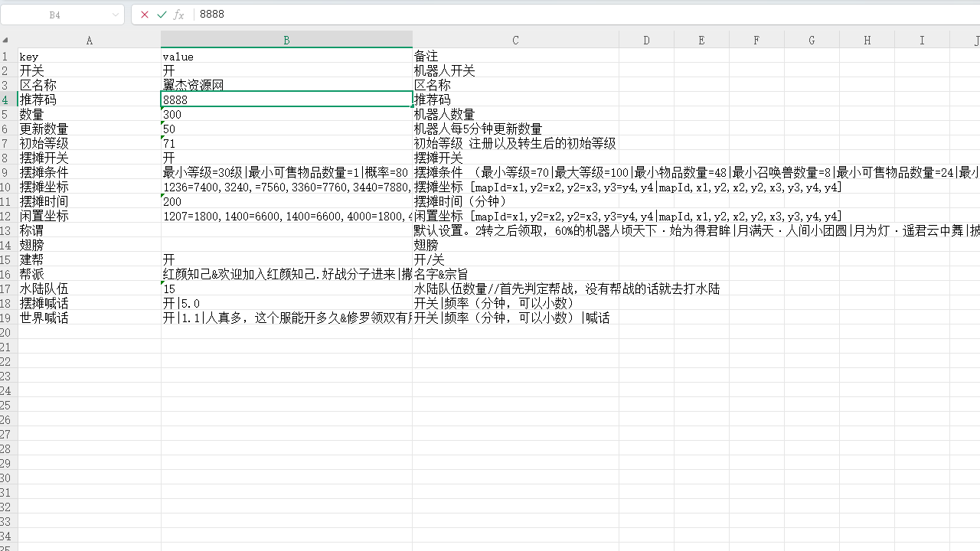Viewport: 980px width, 551px height.
Task: Select row 1 header
Action: (6, 57)
